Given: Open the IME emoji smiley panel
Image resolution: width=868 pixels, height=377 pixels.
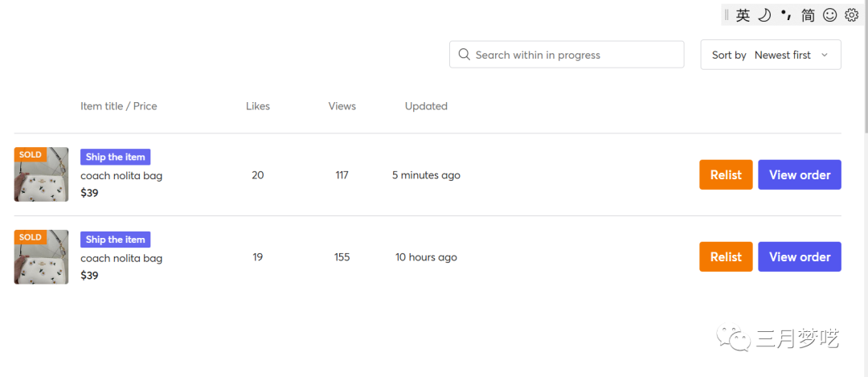Looking at the screenshot, I should coord(830,15).
